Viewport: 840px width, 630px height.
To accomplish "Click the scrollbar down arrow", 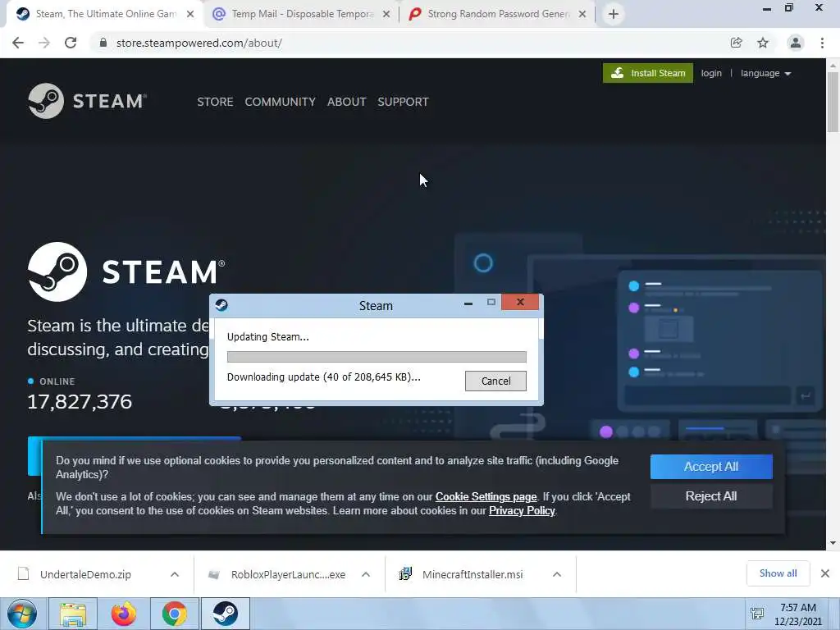I will pyautogui.click(x=833, y=543).
